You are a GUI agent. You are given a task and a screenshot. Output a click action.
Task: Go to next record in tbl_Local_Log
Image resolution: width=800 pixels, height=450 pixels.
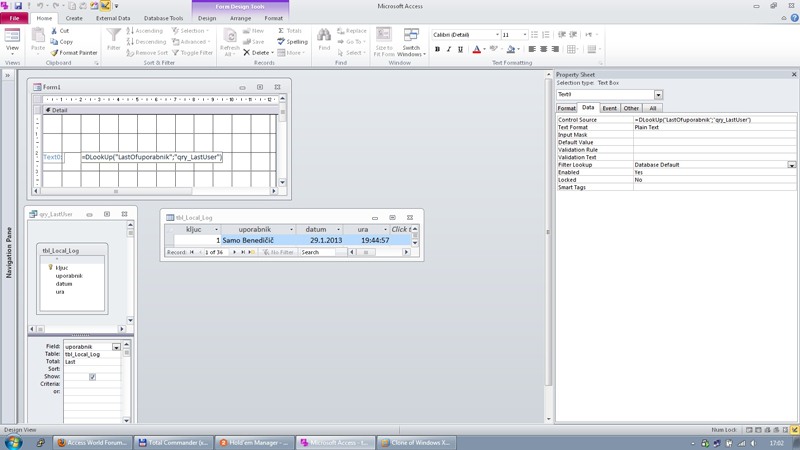point(235,252)
